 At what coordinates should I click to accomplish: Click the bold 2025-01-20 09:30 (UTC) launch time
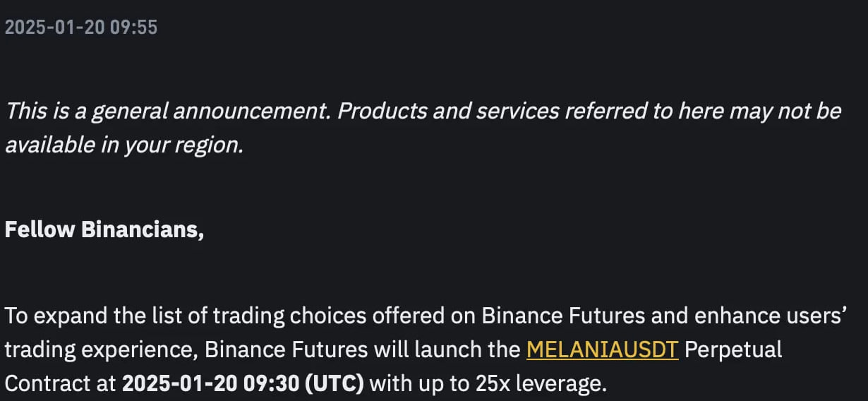point(243,384)
